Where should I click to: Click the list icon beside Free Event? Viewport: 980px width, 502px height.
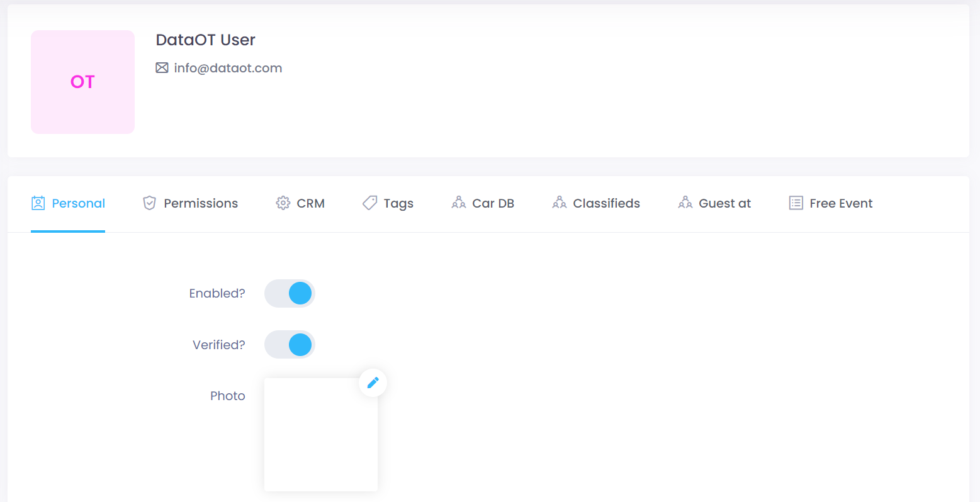[796, 203]
